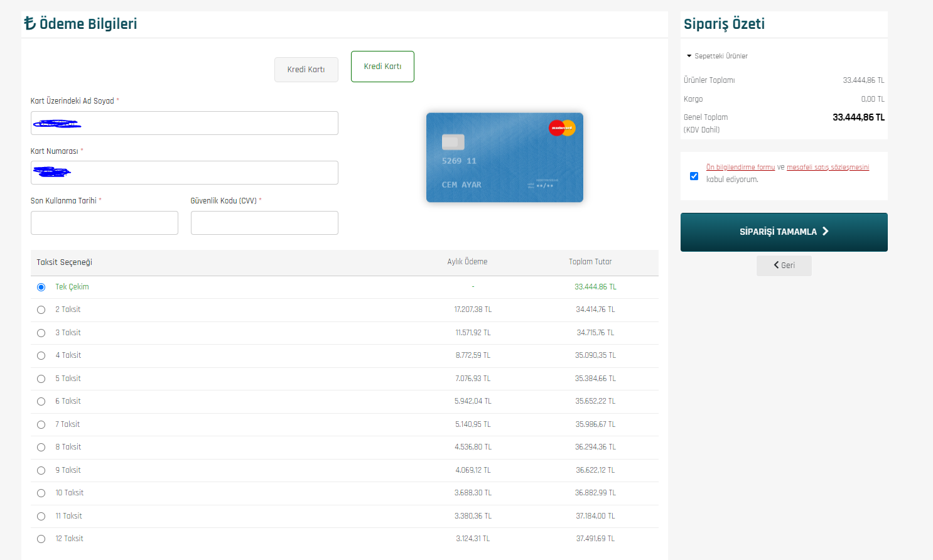Click the 6 Taksit label
The image size is (933, 560).
click(x=68, y=401)
